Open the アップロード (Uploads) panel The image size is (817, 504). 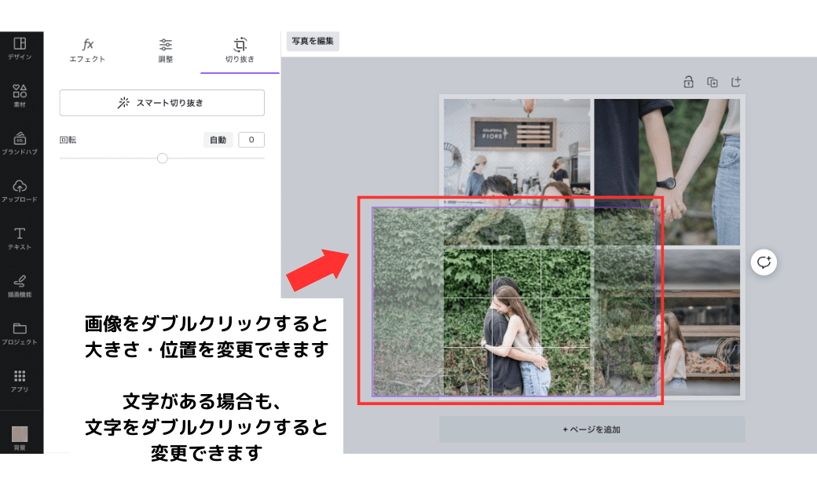click(x=20, y=190)
